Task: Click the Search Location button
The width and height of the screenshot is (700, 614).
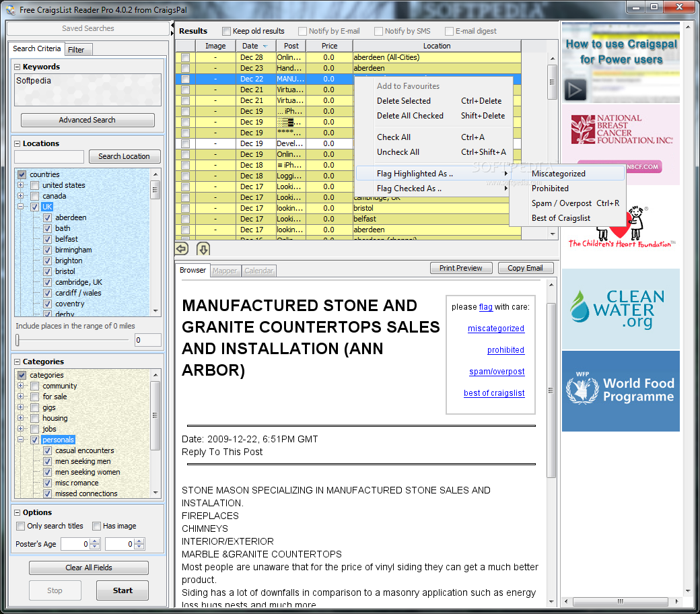Action: pos(124,156)
